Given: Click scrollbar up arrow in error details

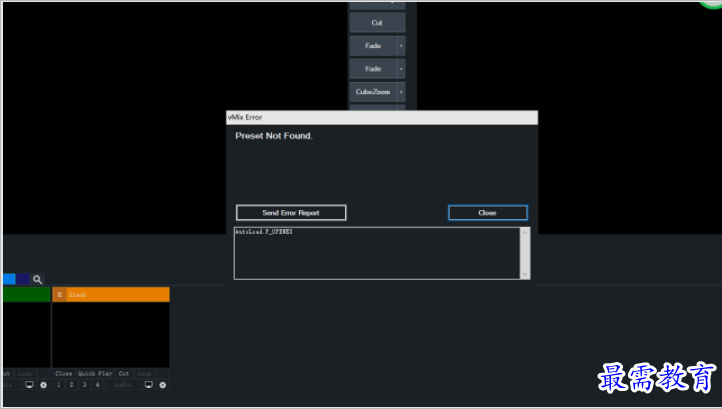Looking at the screenshot, I should [525, 233].
